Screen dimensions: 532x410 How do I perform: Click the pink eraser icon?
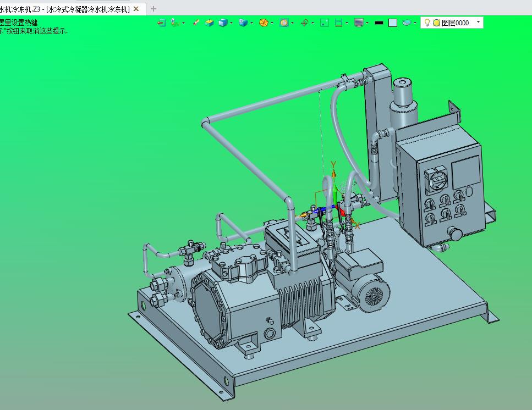point(196,23)
